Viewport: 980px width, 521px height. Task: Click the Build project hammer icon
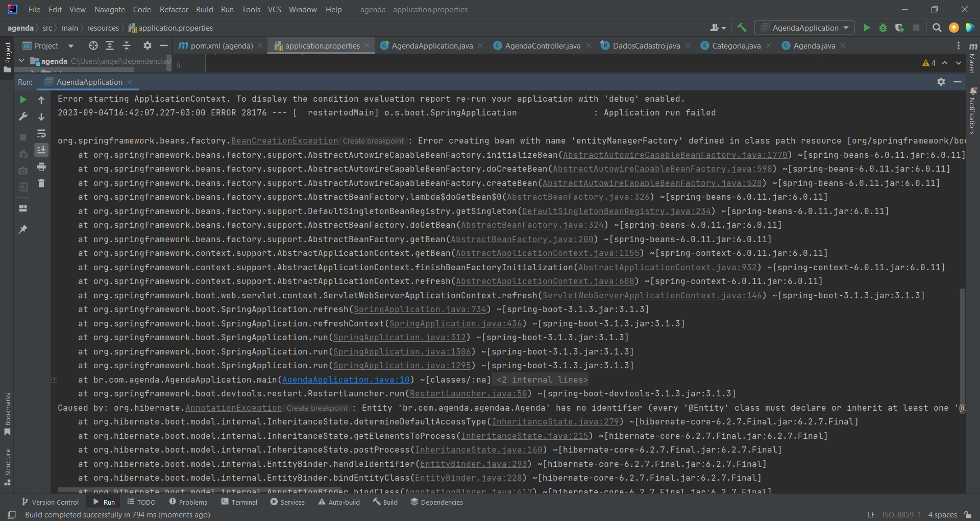click(742, 28)
